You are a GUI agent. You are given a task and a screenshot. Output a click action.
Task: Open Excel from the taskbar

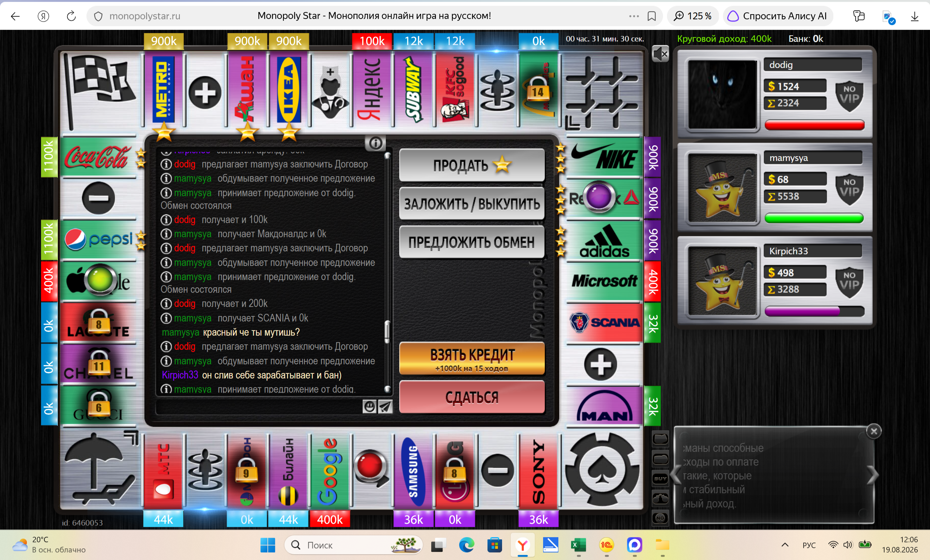click(578, 545)
